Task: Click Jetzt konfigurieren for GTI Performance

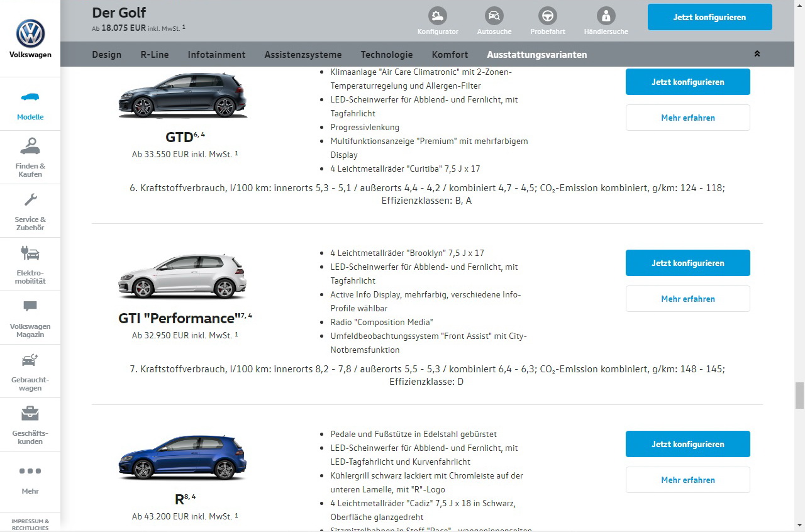Action: click(688, 263)
